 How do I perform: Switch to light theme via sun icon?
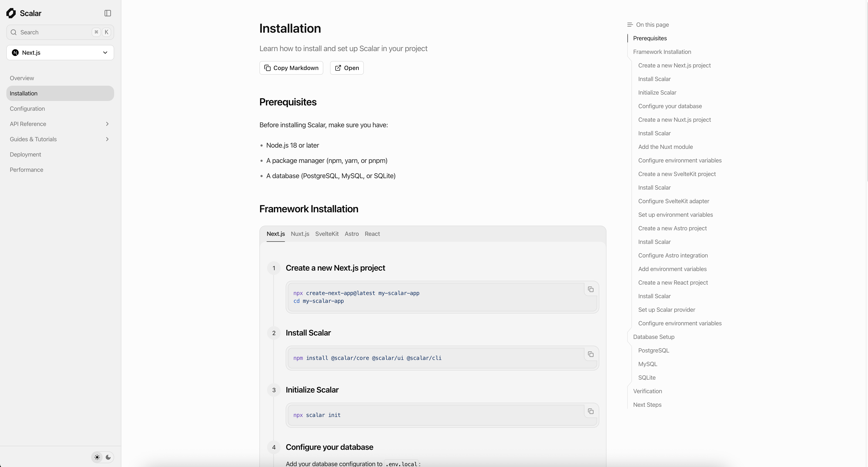[x=97, y=458]
